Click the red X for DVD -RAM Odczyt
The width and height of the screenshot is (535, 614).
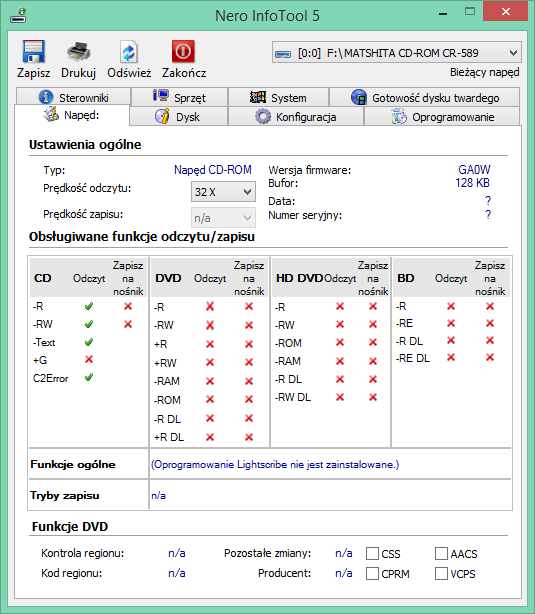210,381
